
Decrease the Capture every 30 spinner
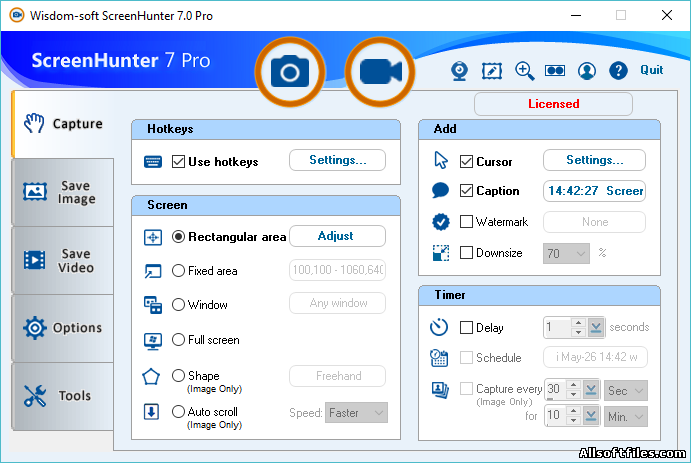point(573,394)
